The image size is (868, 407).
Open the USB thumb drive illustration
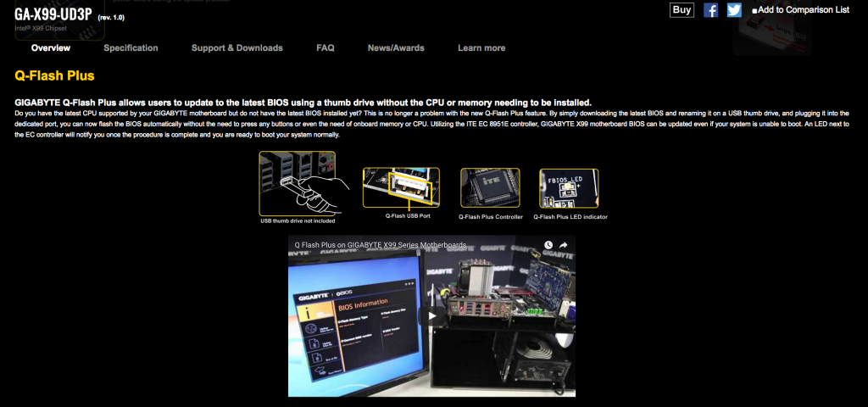click(297, 183)
